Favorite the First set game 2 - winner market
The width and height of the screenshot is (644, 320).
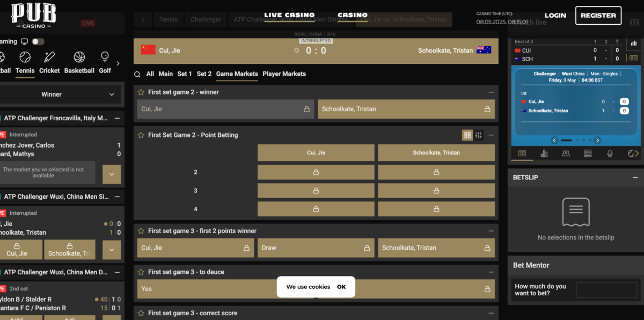(x=141, y=92)
